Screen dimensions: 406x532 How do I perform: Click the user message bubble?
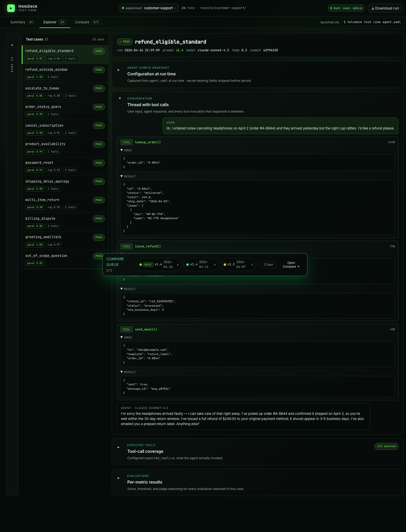click(280, 126)
